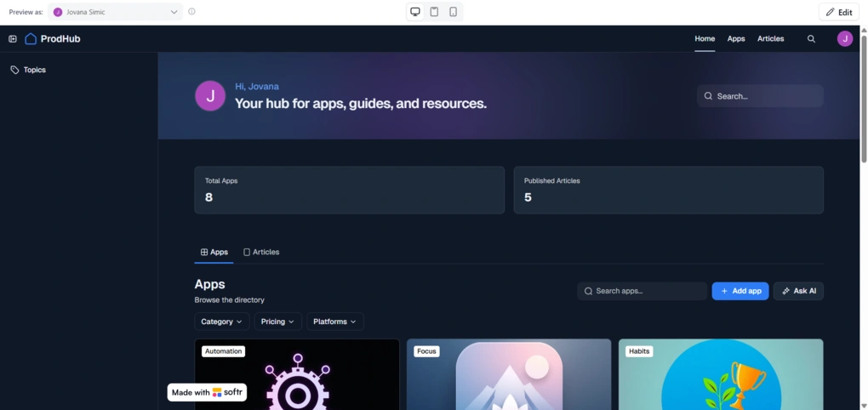Image resolution: width=868 pixels, height=410 pixels.
Task: Switch to tablet preview mode
Action: tap(434, 12)
